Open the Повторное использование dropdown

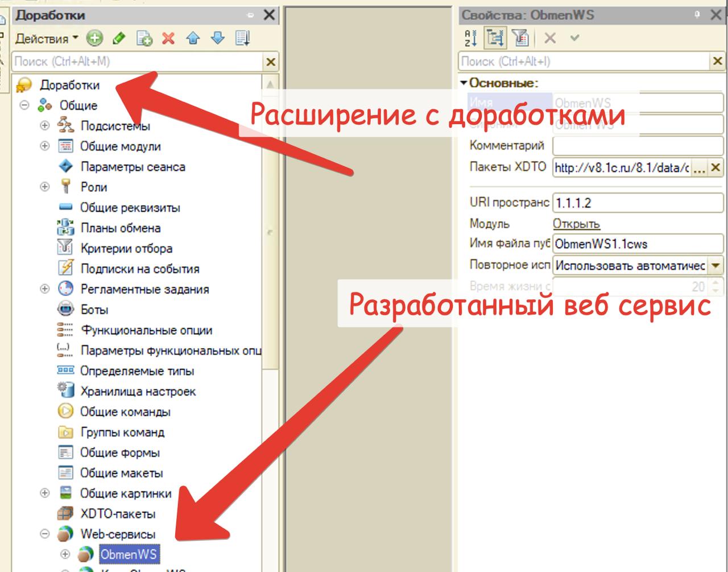pyautogui.click(x=715, y=265)
